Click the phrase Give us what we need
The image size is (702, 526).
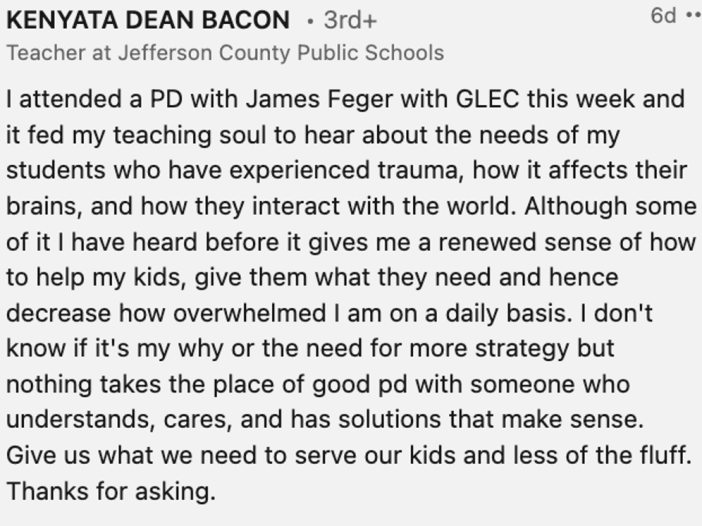(106, 457)
